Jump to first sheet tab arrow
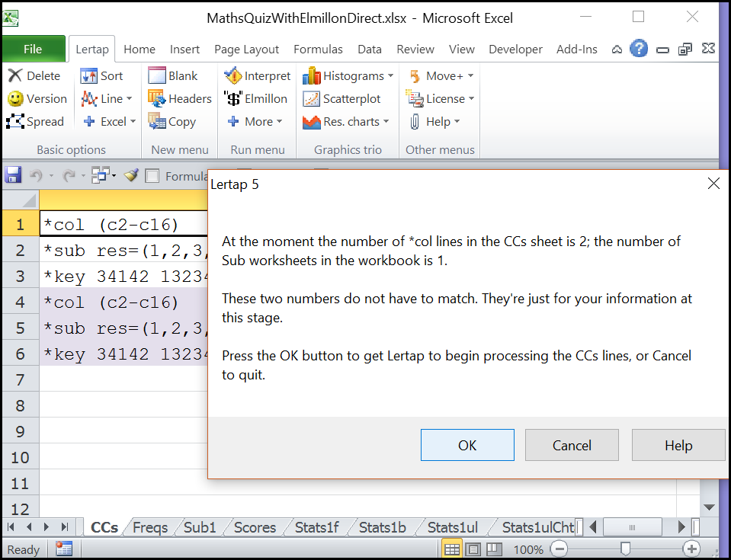Screen dimensions: 731x560 click(x=11, y=527)
